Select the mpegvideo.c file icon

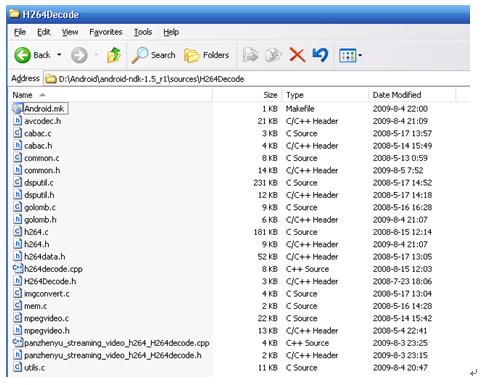tap(18, 318)
